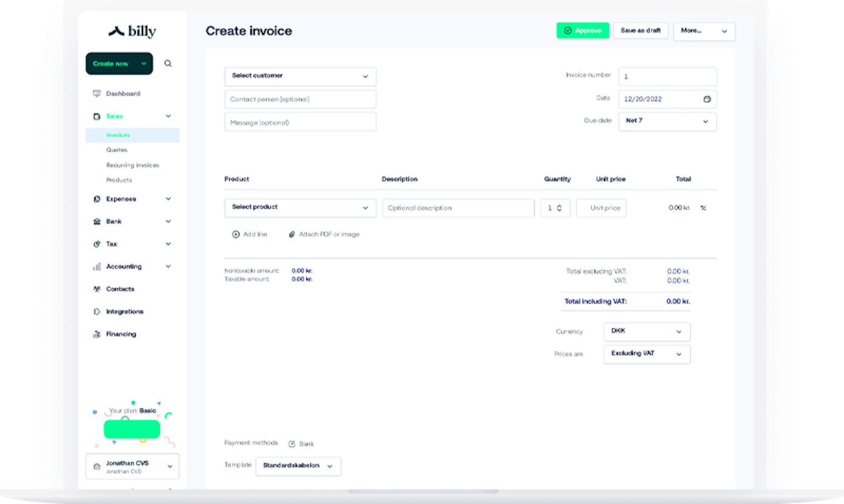Click the Sales section icon
Viewport: 844px width, 504px height.
click(x=96, y=116)
